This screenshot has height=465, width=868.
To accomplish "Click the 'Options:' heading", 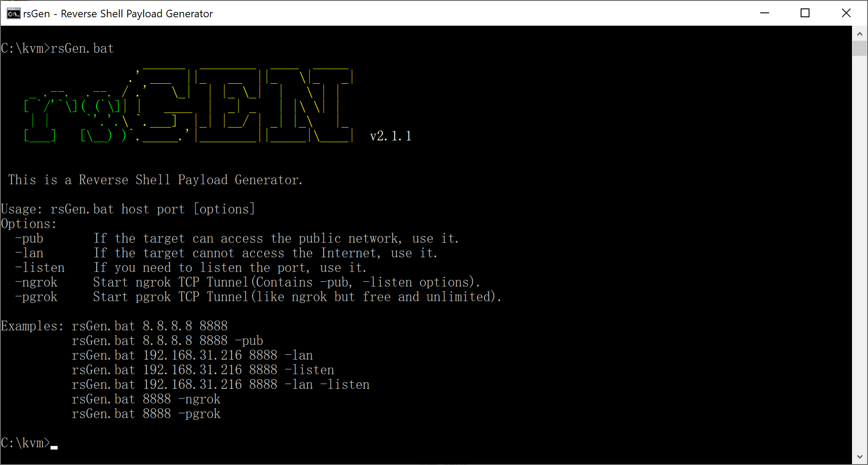I will click(x=29, y=224).
